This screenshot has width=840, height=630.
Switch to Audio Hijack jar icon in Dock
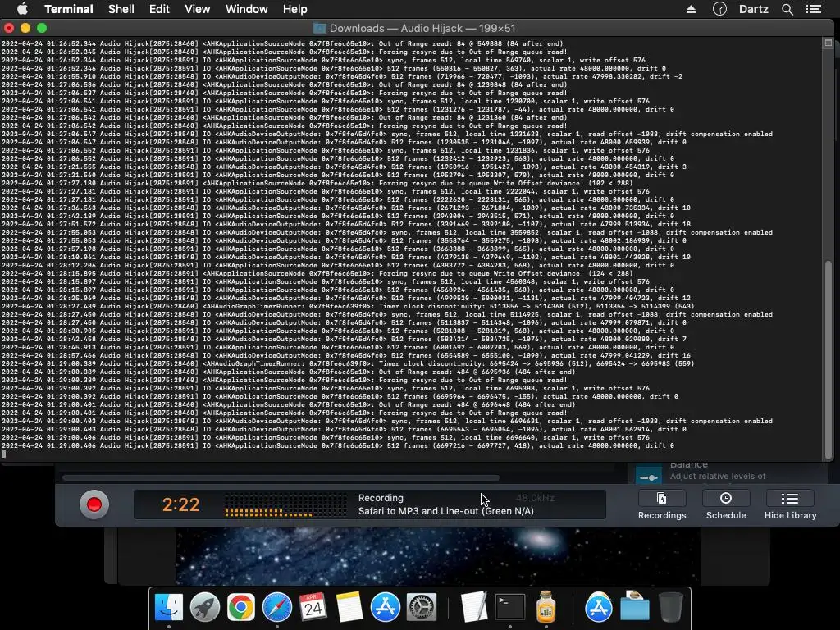[x=546, y=608]
